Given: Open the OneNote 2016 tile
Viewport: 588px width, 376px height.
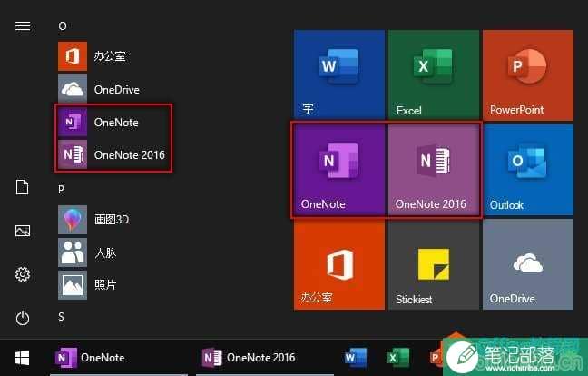Looking at the screenshot, I should click(x=434, y=170).
